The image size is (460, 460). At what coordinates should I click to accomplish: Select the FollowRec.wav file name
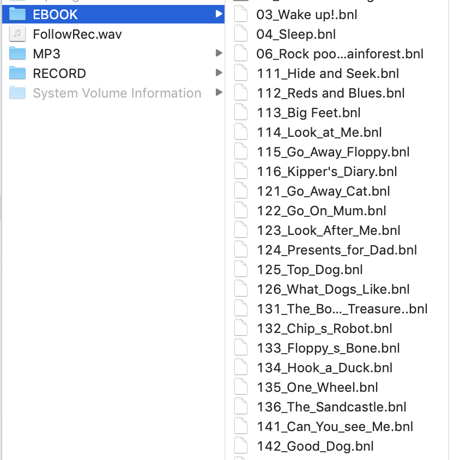[x=77, y=34]
